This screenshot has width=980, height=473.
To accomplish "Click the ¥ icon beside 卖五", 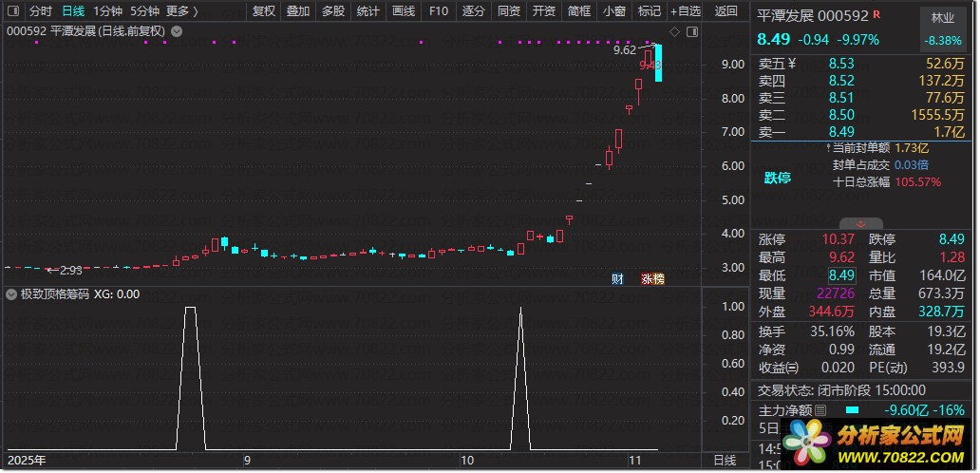I will tap(792, 63).
